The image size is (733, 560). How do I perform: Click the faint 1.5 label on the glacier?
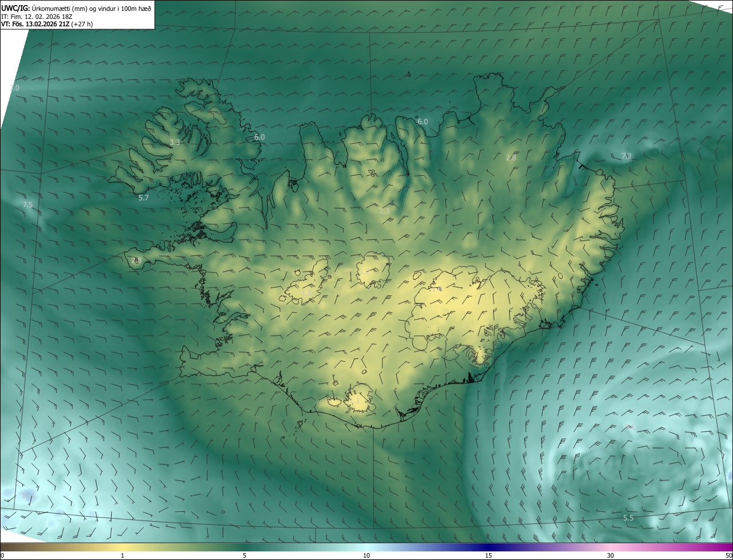306,293
